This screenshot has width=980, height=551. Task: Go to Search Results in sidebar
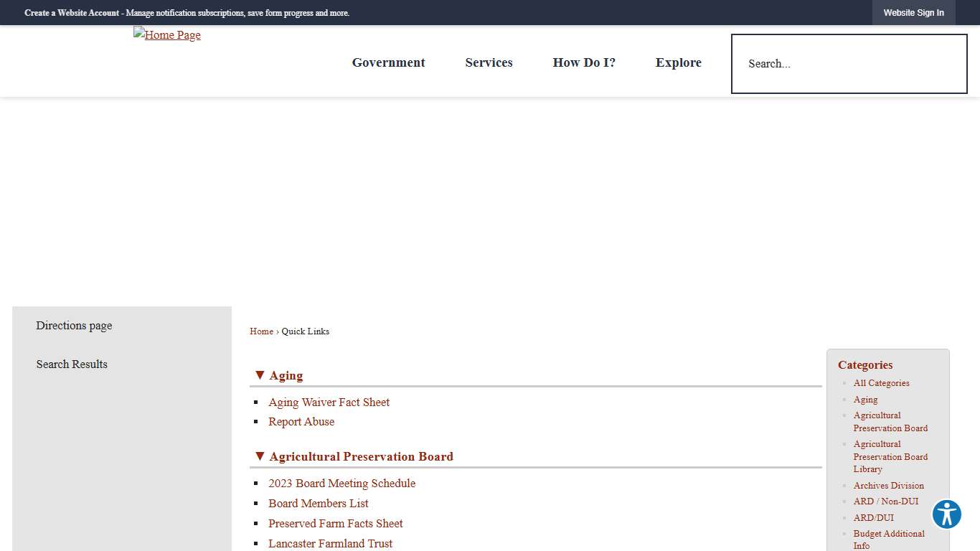72,364
